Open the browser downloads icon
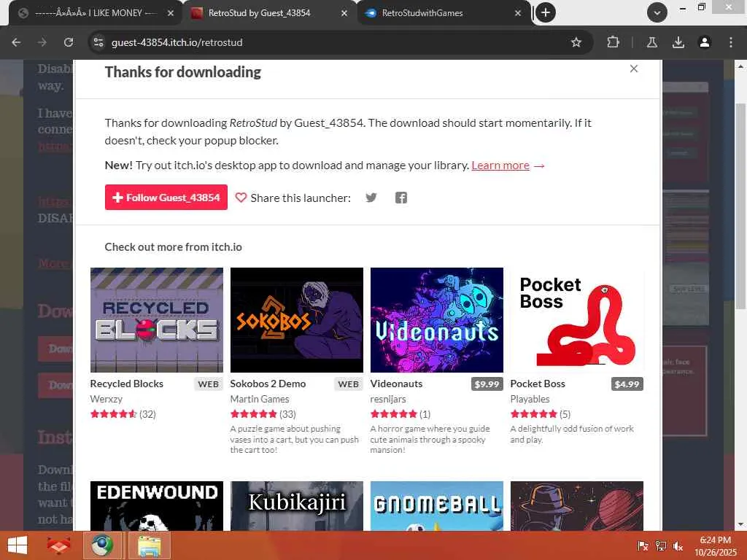 (x=678, y=42)
